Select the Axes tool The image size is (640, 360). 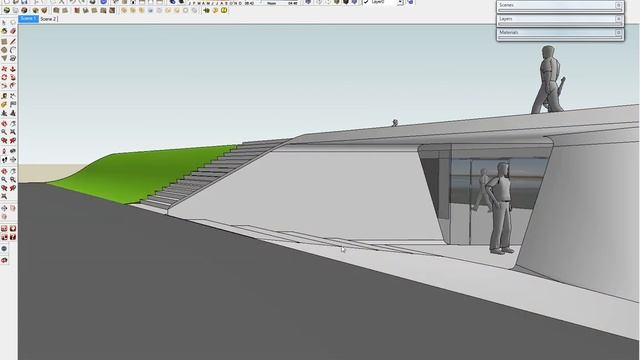click(4, 113)
